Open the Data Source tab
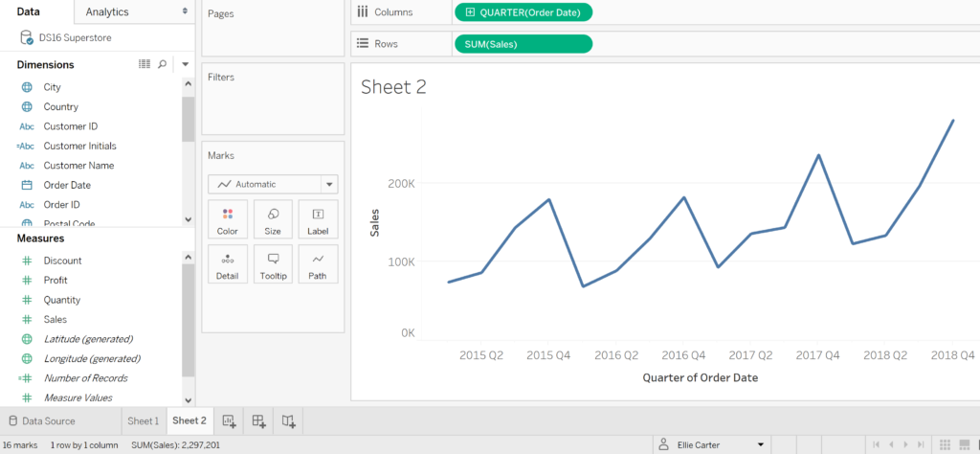 48,420
